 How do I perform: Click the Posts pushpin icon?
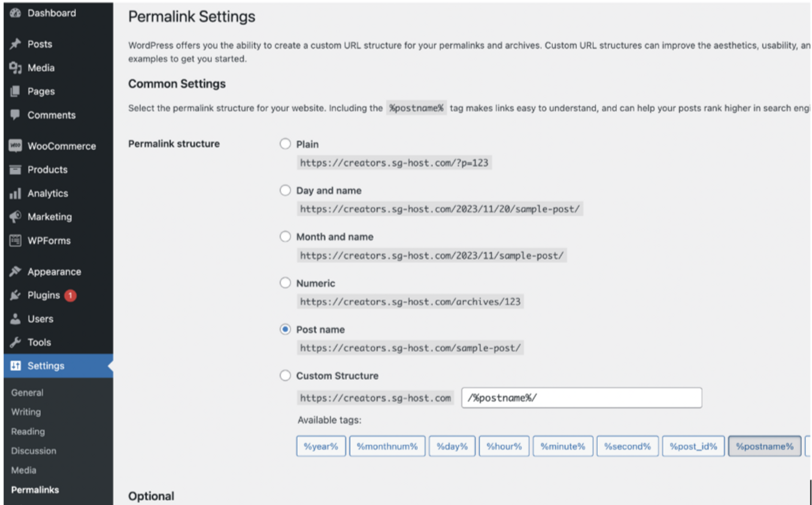[15, 44]
